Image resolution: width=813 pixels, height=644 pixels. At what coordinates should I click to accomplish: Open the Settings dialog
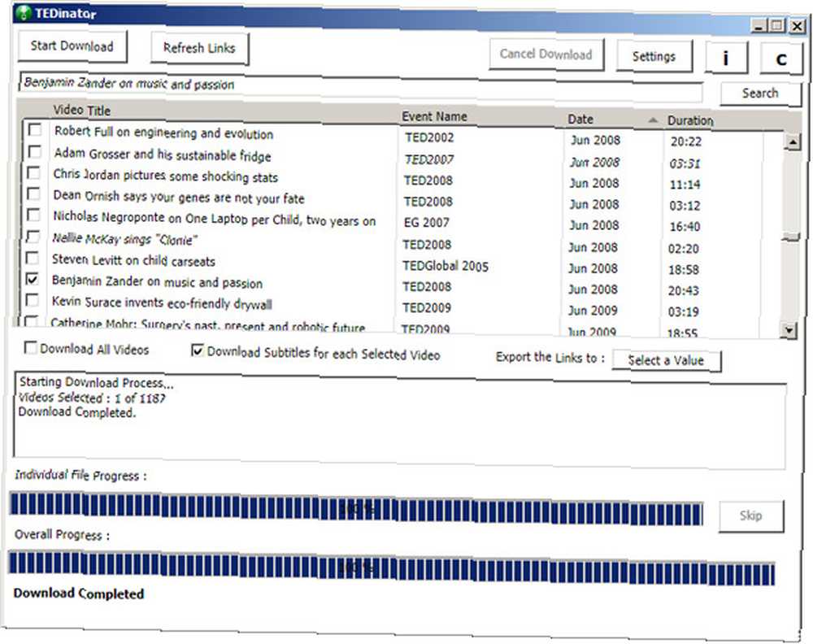click(x=654, y=57)
